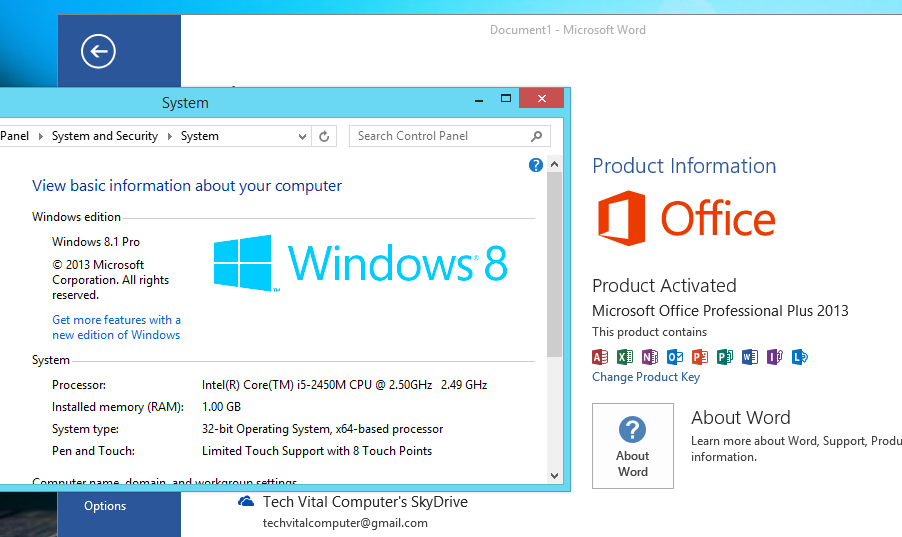Refresh the Control Panel address bar

(324, 136)
